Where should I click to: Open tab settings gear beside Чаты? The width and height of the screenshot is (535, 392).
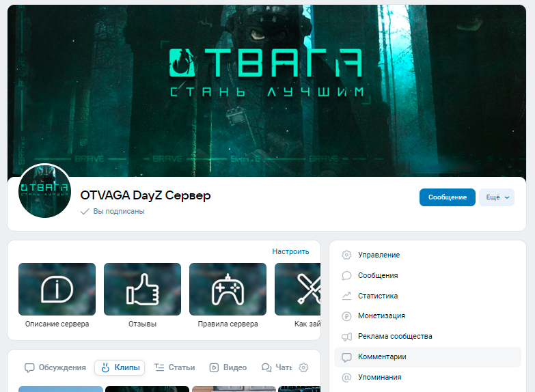tap(303, 367)
